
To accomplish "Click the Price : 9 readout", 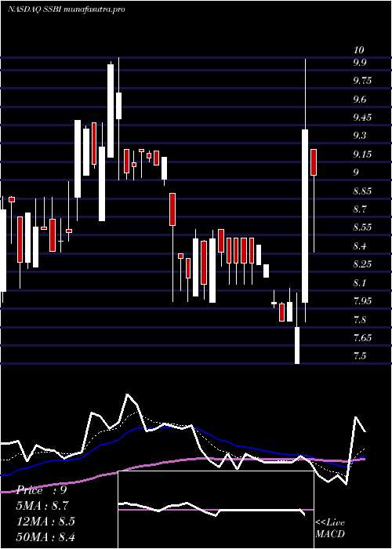I will click(42, 490).
